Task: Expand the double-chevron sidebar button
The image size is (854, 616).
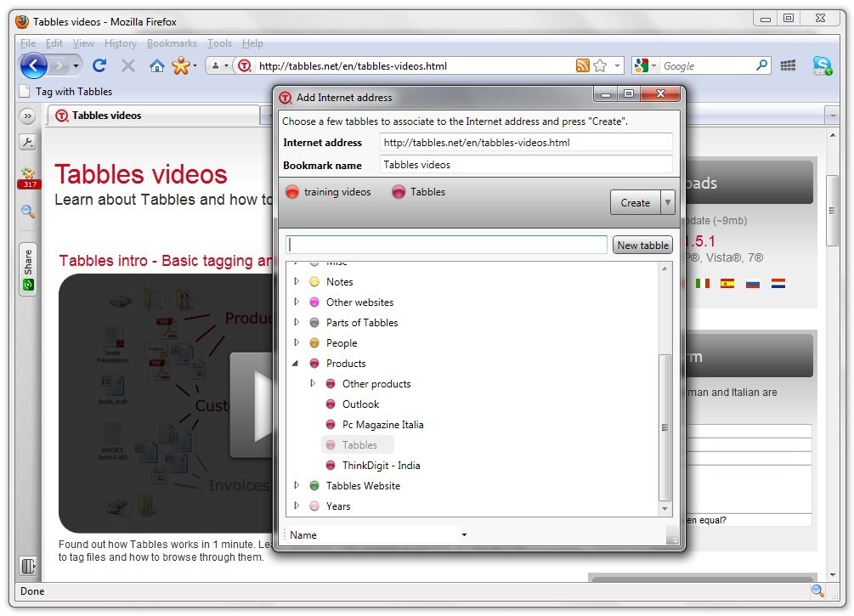Action: [x=27, y=116]
